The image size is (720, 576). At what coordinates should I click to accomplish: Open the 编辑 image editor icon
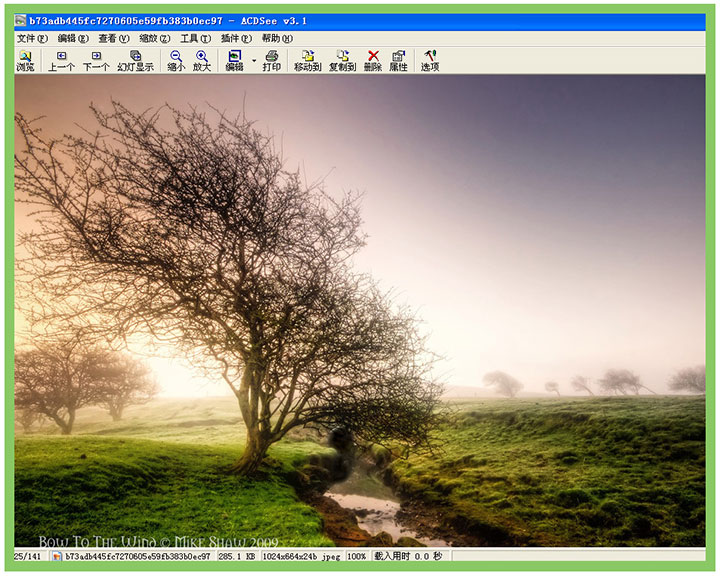(234, 61)
